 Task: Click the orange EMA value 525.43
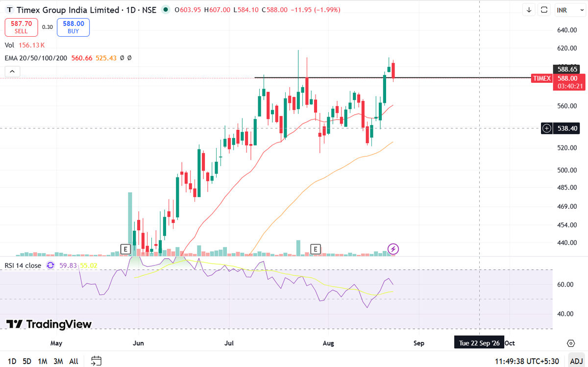point(106,58)
